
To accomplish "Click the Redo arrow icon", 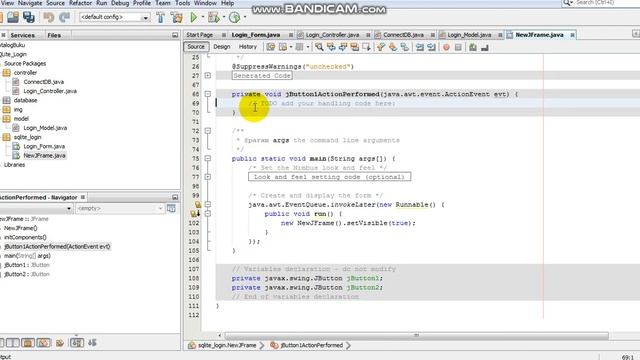I will tap(64, 17).
